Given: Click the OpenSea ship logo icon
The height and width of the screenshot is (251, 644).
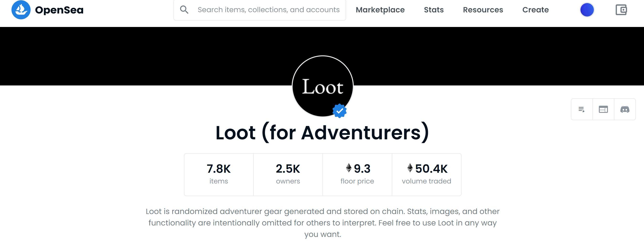Looking at the screenshot, I should (x=21, y=10).
